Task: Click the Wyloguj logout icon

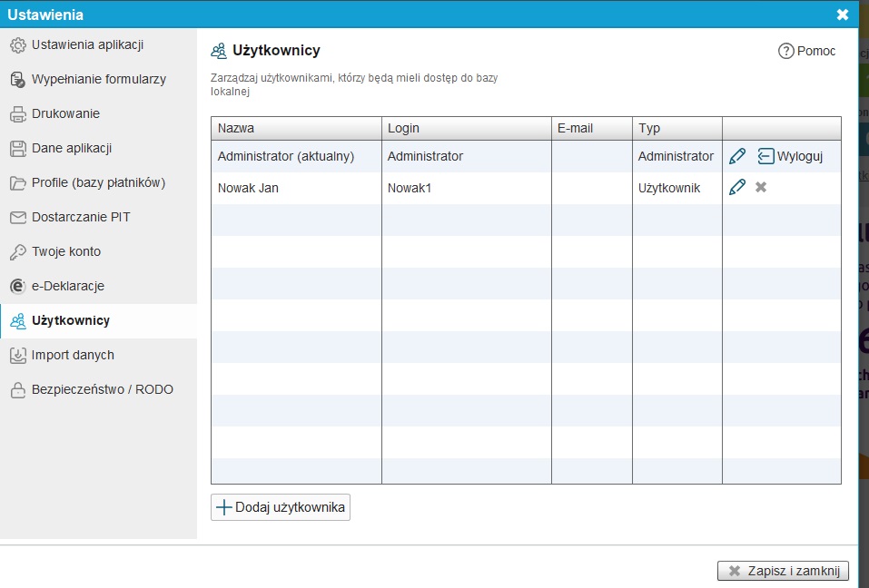Action: [765, 156]
